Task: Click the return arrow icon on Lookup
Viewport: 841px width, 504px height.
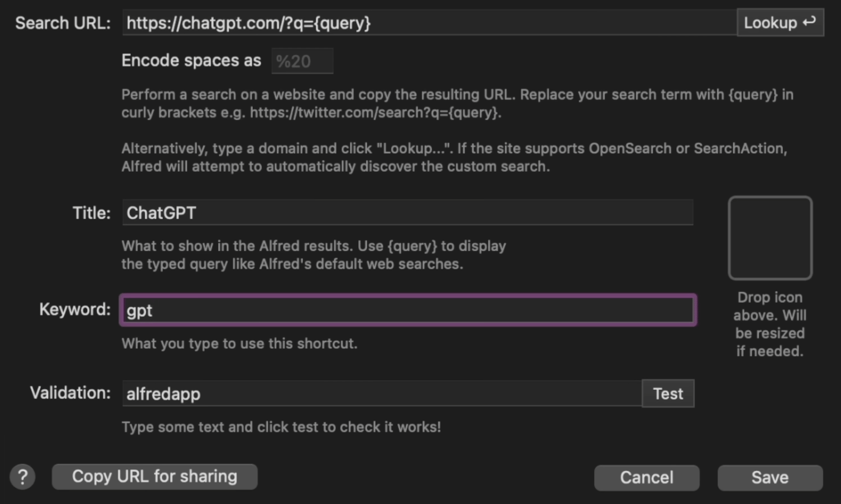Action: pyautogui.click(x=809, y=22)
